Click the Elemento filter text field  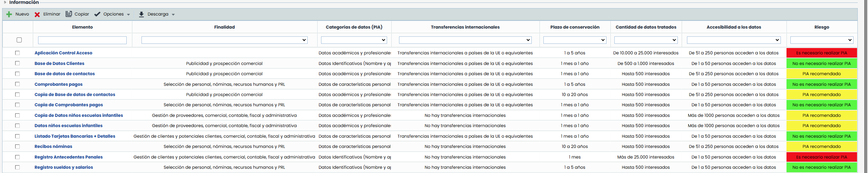(82, 40)
